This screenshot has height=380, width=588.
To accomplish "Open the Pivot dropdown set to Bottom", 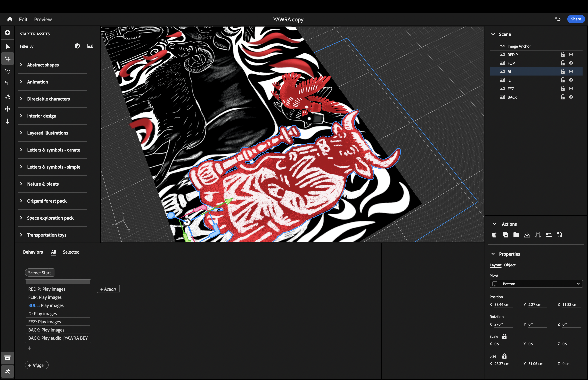I will pos(536,284).
